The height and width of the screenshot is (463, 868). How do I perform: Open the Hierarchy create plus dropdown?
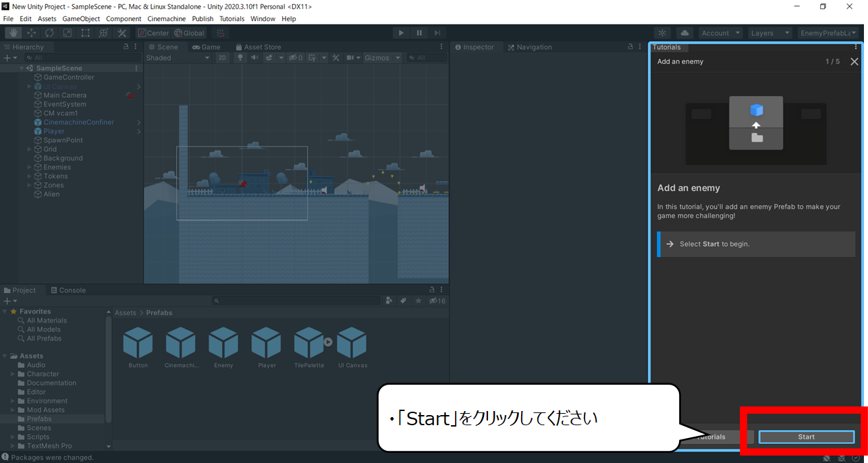[x=9, y=58]
